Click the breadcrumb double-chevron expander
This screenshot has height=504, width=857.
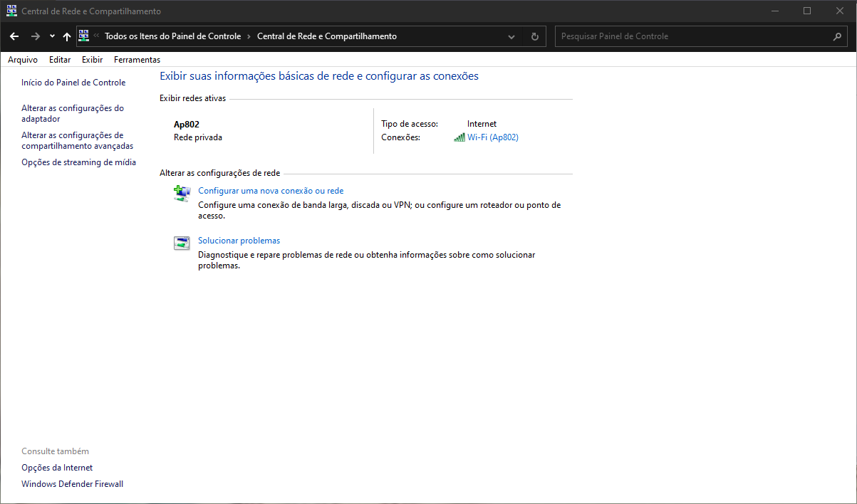click(97, 36)
